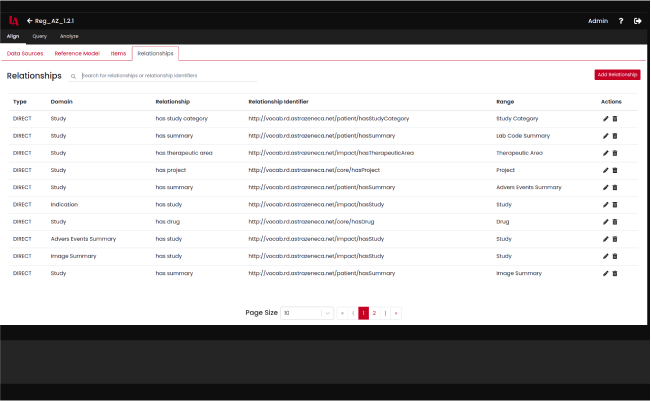651x401 pixels.
Task: Switch to the Analyze section
Action: point(69,36)
